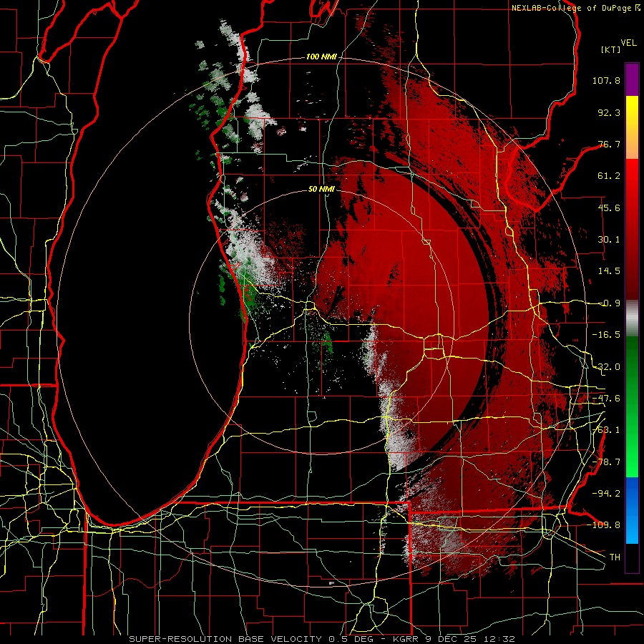Click the 50 NMI range ring label

tap(321, 189)
